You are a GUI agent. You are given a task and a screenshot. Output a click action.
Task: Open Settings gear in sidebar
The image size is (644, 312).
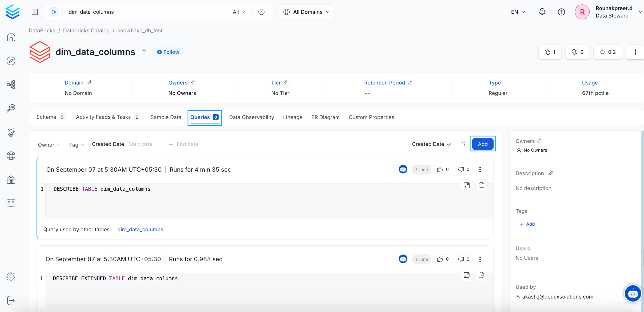pyautogui.click(x=11, y=277)
